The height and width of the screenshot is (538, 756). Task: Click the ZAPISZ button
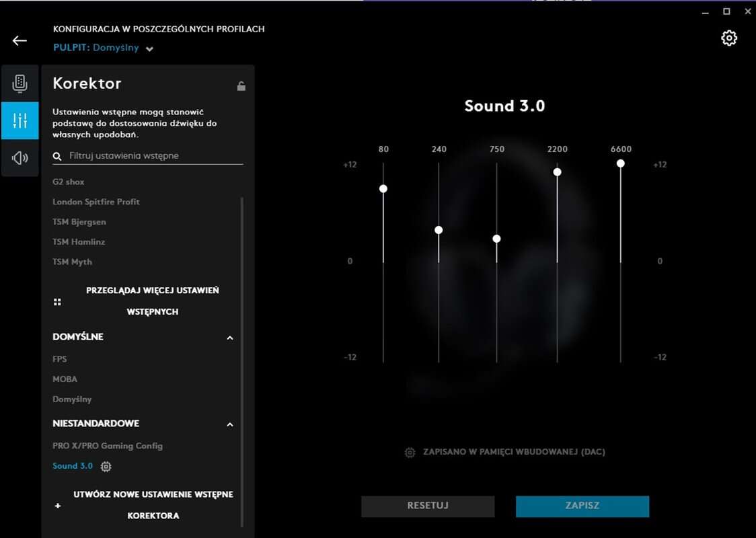pos(582,506)
